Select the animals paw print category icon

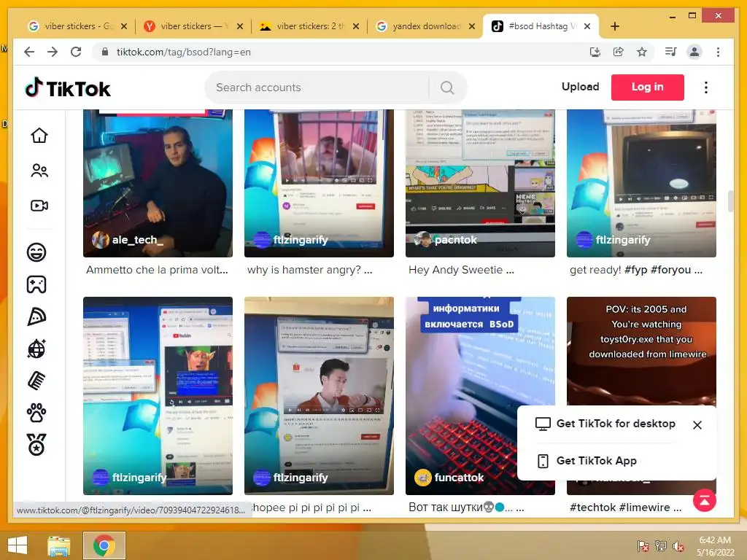(x=36, y=413)
